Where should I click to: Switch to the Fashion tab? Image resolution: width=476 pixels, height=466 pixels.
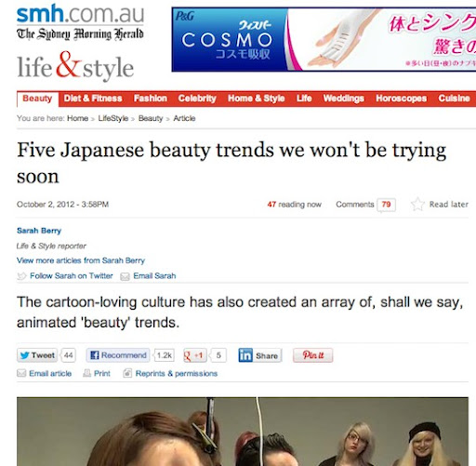[151, 99]
